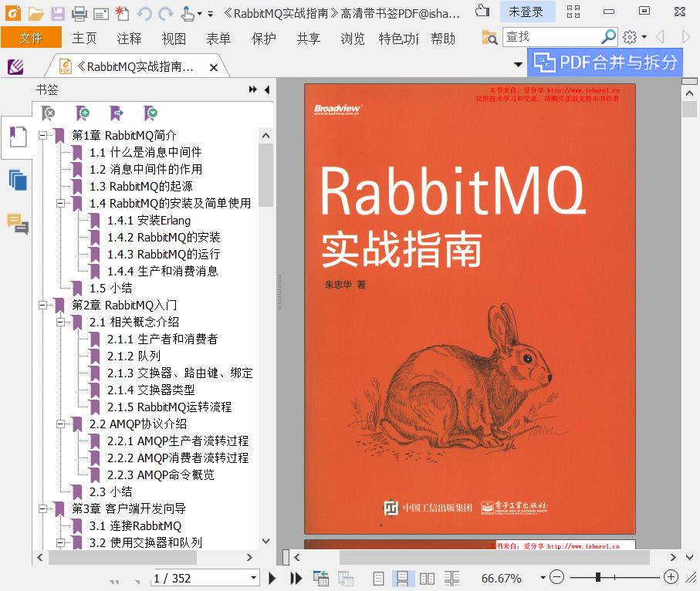Image resolution: width=700 pixels, height=591 pixels.
Task: Open the 帮助 ribbon tab
Action: tap(443, 39)
